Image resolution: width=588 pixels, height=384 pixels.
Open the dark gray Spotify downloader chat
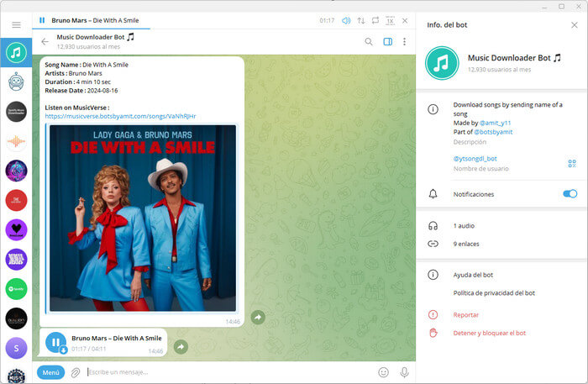(x=16, y=112)
